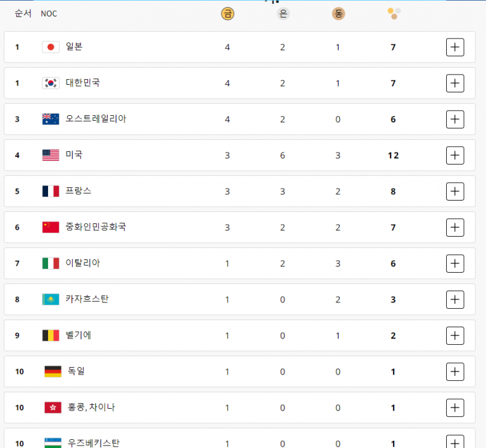Click the Kazakhstan flag icon

pyautogui.click(x=51, y=299)
